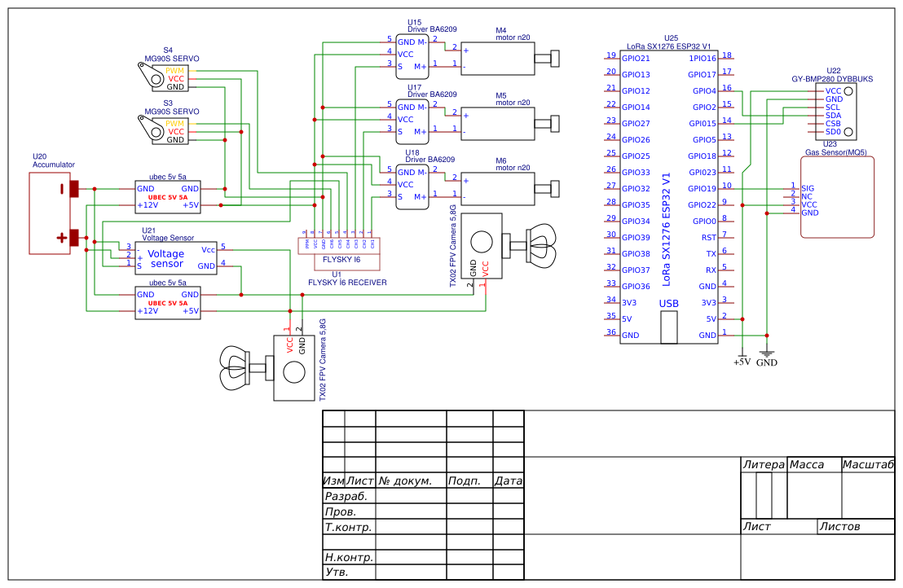Click the Разраб. cell in the title block

click(347, 496)
